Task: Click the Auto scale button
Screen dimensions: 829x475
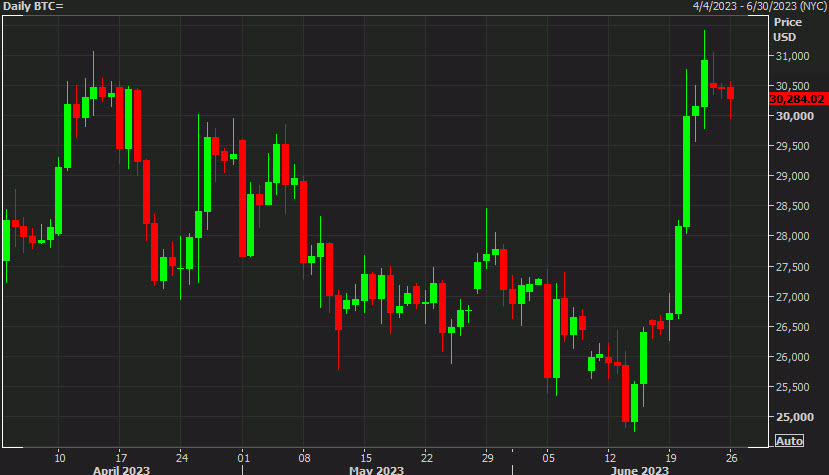Action: click(789, 441)
